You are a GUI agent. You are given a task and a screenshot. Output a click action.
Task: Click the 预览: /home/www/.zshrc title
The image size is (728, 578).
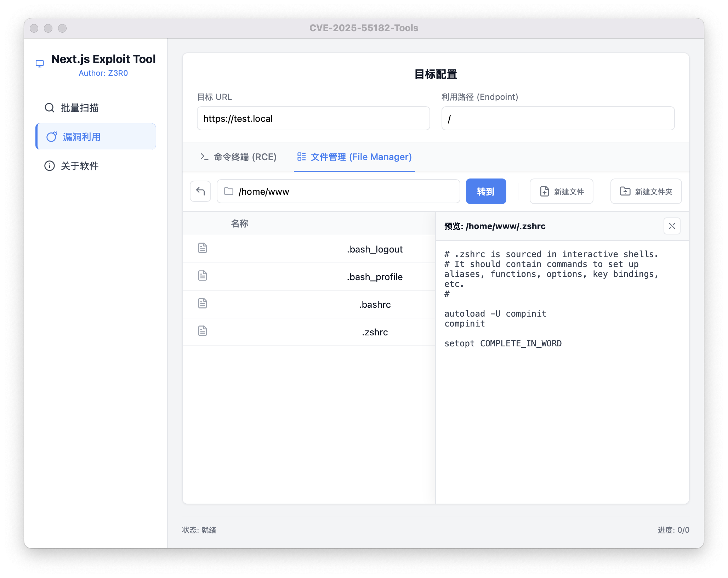coord(495,226)
